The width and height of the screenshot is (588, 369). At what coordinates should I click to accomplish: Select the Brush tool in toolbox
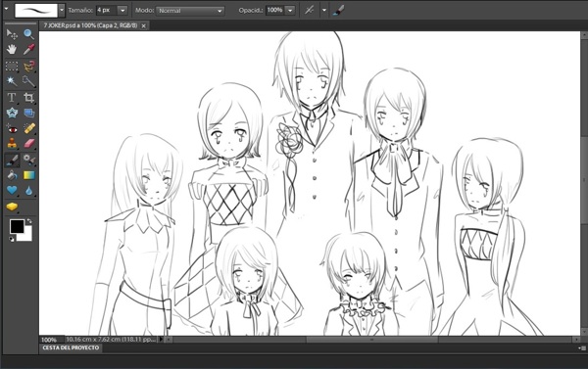pyautogui.click(x=12, y=160)
